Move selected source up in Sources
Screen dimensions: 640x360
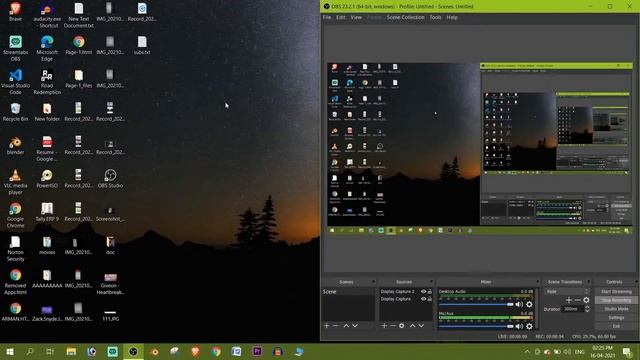[x=412, y=326]
